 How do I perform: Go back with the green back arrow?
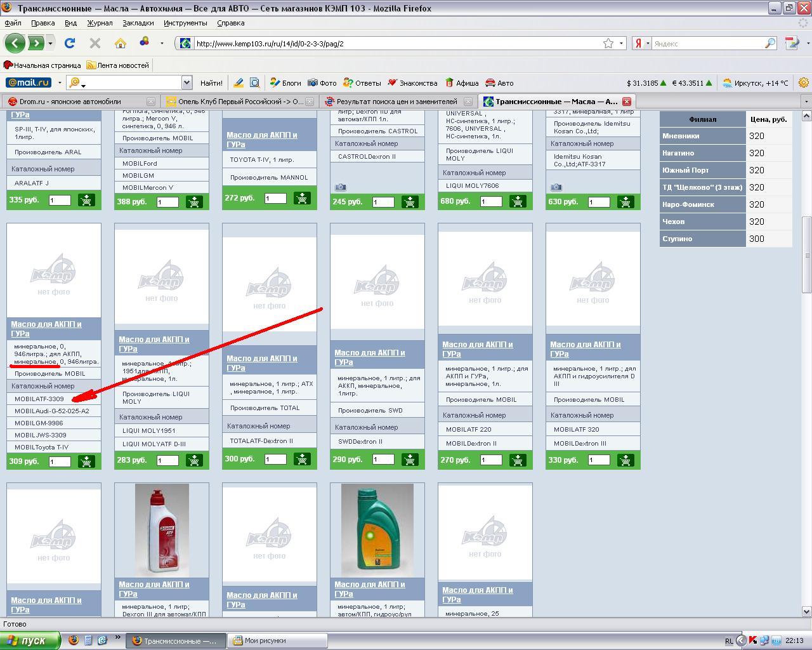15,43
